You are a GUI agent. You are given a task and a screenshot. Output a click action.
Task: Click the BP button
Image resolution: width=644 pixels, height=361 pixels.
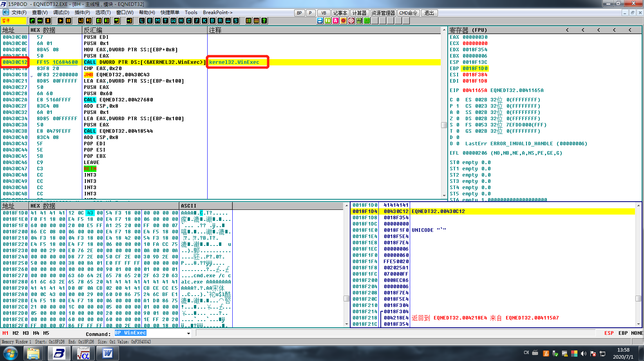[x=299, y=13]
